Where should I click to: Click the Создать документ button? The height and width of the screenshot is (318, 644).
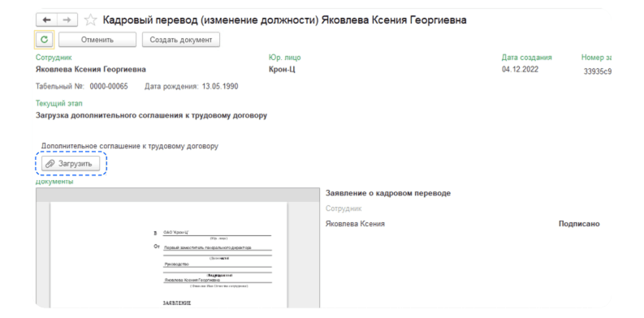point(181,40)
